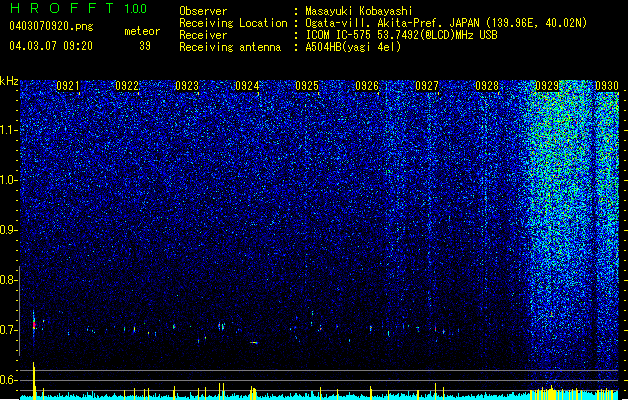Viewport: 629px width, 400px height.
Task: Click the 0925 time marker
Action: pyautogui.click(x=307, y=86)
